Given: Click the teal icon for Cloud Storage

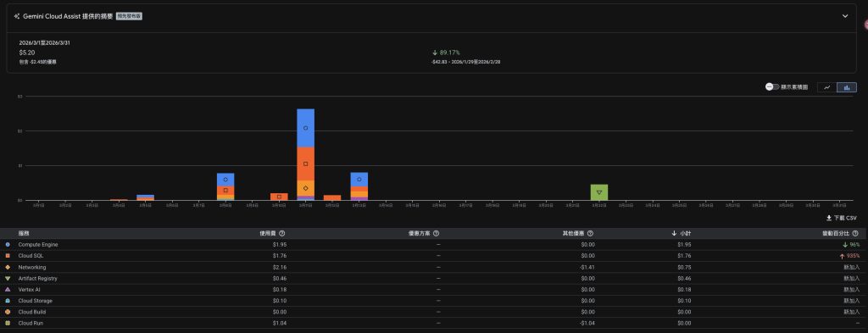Looking at the screenshot, I should [x=8, y=301].
